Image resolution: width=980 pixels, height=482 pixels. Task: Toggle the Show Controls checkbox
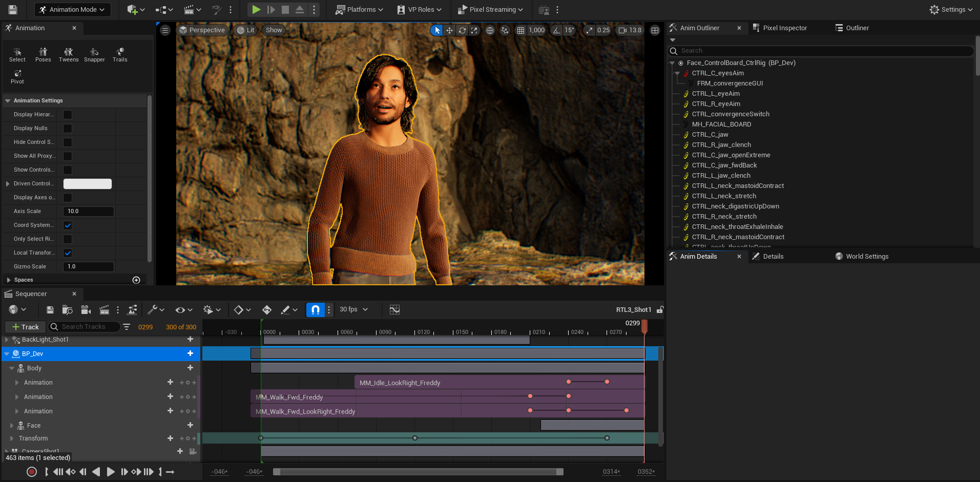68,170
